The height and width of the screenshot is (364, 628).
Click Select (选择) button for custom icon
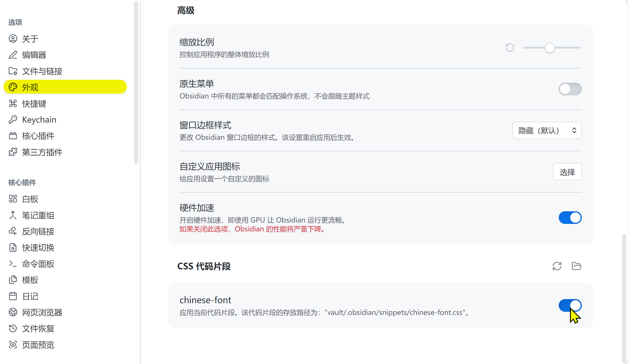click(567, 172)
